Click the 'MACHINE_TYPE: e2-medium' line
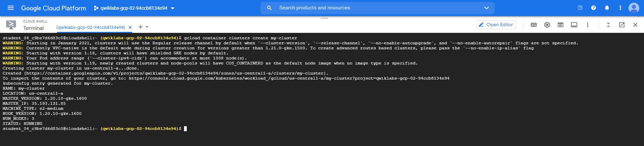Image resolution: width=644 pixels, height=146 pixels. (x=33, y=108)
